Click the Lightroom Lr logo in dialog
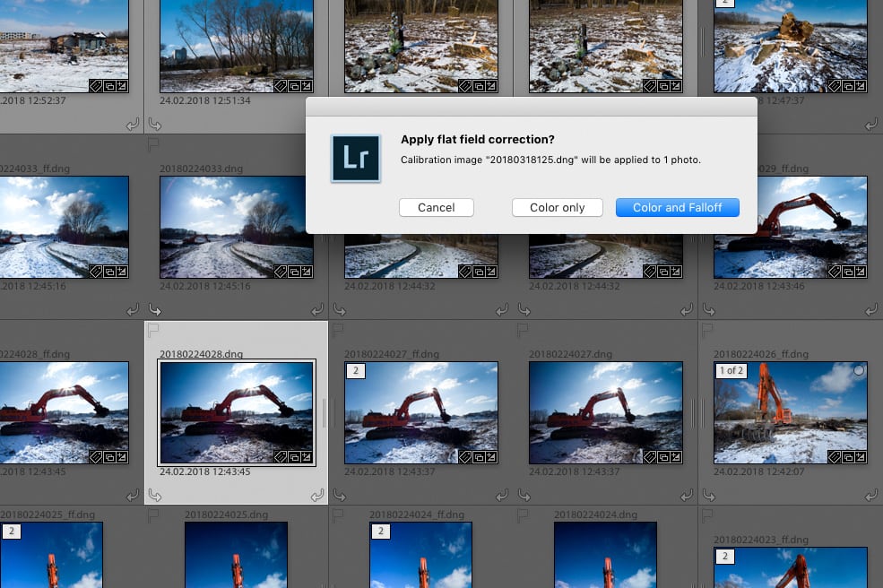883x588 pixels. click(x=355, y=159)
